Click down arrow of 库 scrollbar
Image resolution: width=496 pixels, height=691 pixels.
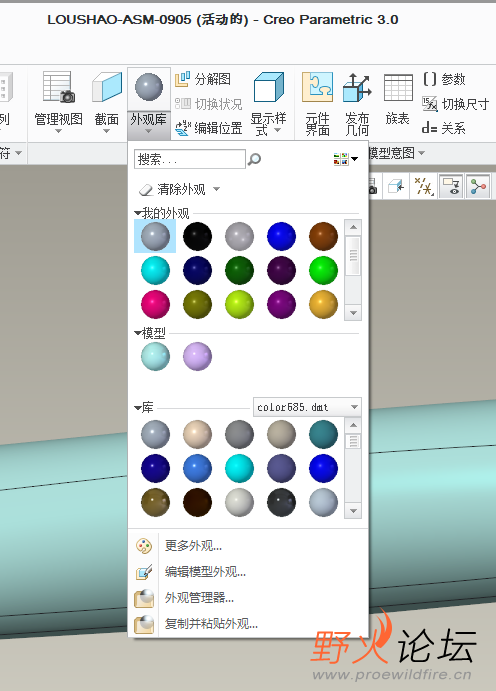pyautogui.click(x=353, y=511)
